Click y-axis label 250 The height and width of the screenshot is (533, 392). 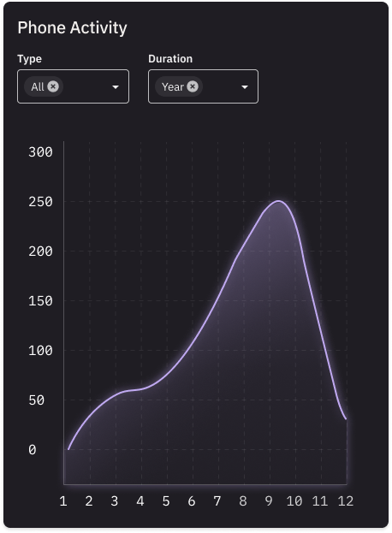pos(40,202)
